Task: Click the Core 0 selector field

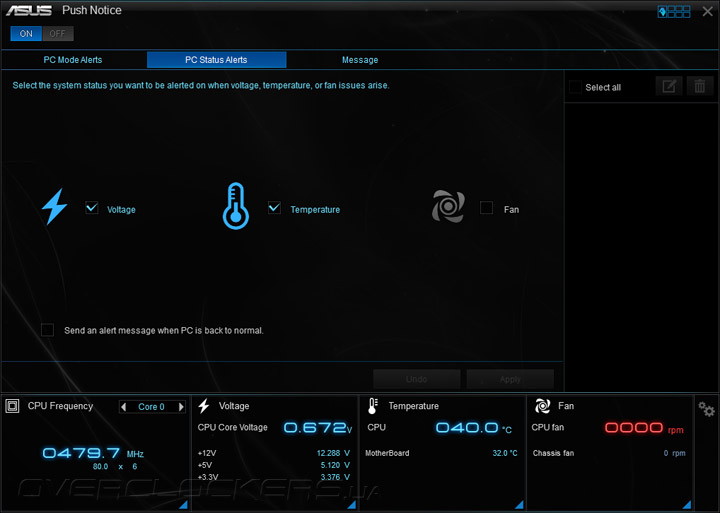Action: pos(152,406)
